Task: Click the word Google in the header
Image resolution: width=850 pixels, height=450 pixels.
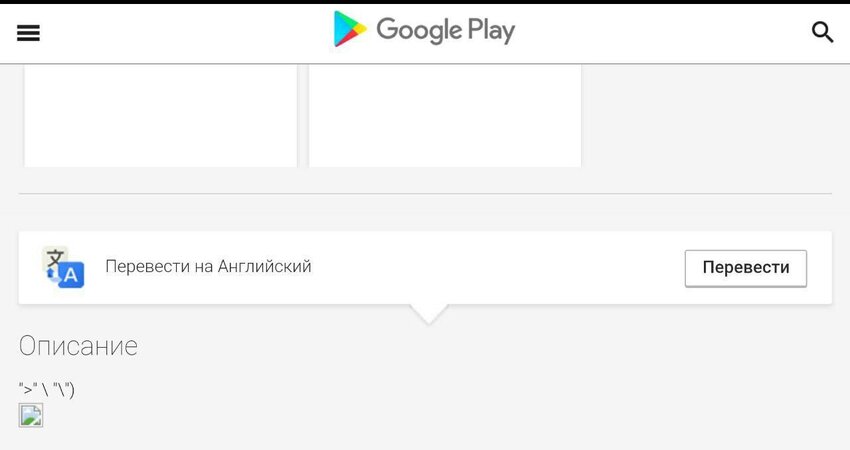Action: [x=419, y=30]
